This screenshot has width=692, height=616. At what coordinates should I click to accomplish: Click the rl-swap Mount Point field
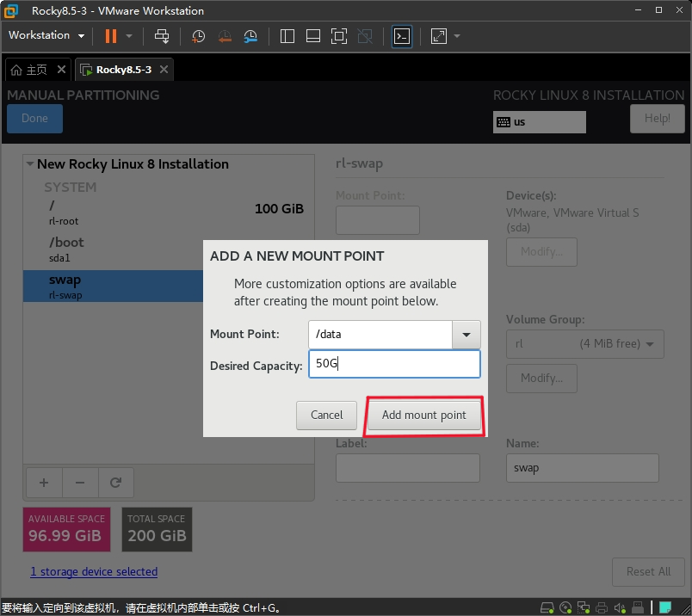pyautogui.click(x=378, y=219)
